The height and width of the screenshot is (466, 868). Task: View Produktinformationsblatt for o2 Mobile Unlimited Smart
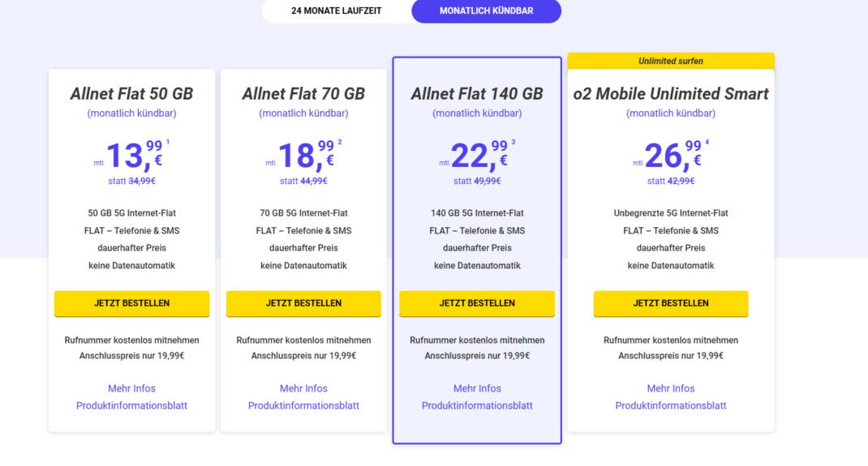pos(671,405)
